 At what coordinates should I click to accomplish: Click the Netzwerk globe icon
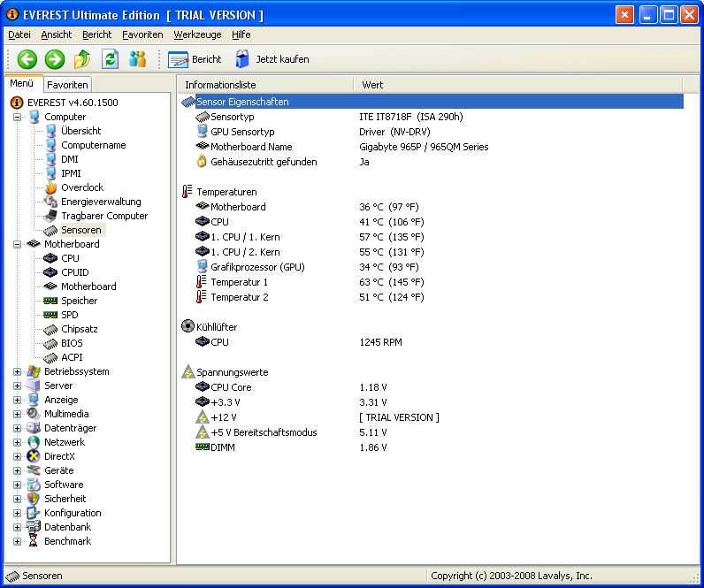[34, 442]
